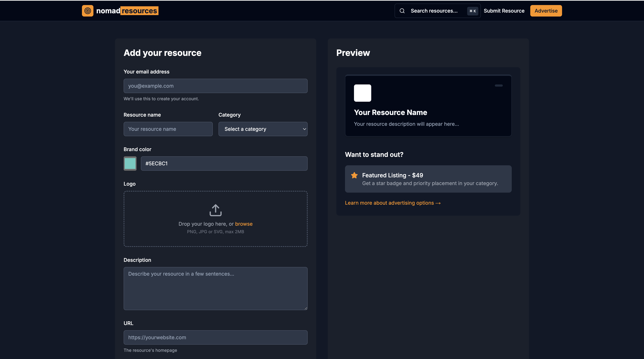
Task: Focus the Description textarea
Action: [x=215, y=289]
